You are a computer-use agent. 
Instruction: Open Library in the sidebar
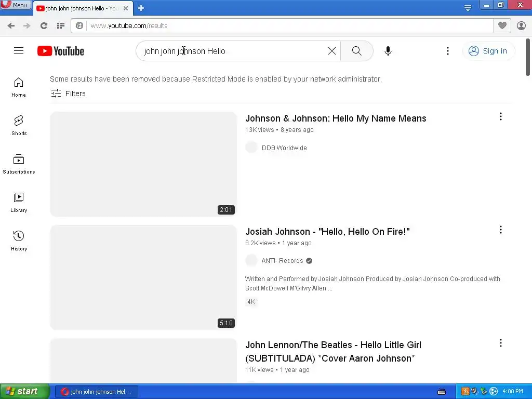pos(19,203)
